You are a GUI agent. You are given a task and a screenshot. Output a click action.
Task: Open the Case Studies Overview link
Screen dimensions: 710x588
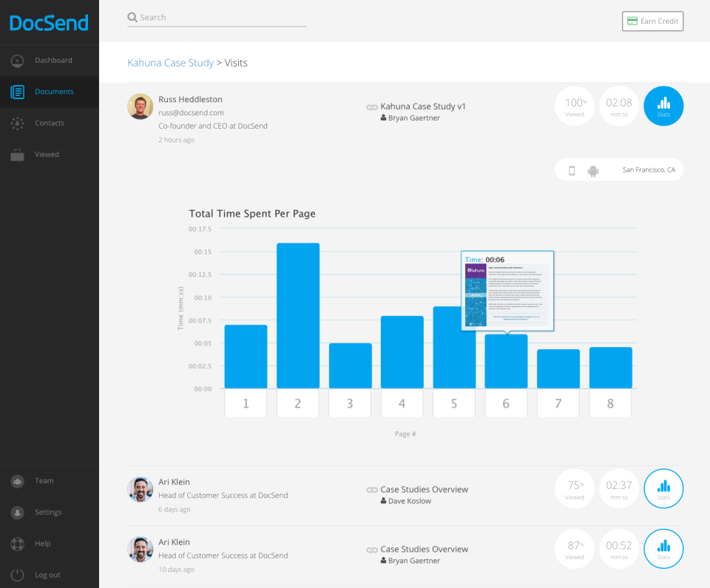coord(424,489)
